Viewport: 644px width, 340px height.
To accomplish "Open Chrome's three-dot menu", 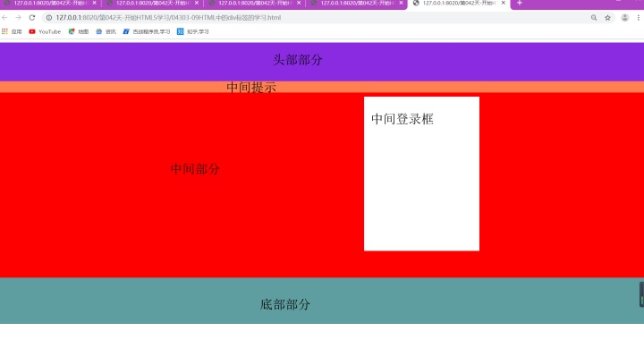I will coord(639,18).
